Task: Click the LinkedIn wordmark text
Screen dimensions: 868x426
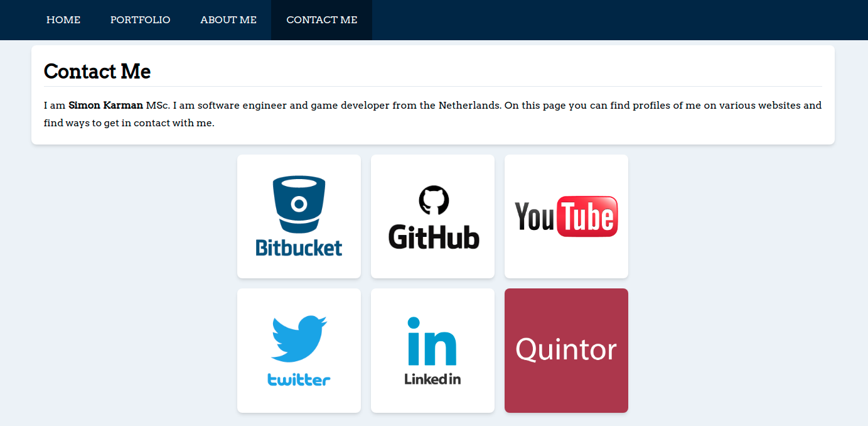Action: [432, 379]
